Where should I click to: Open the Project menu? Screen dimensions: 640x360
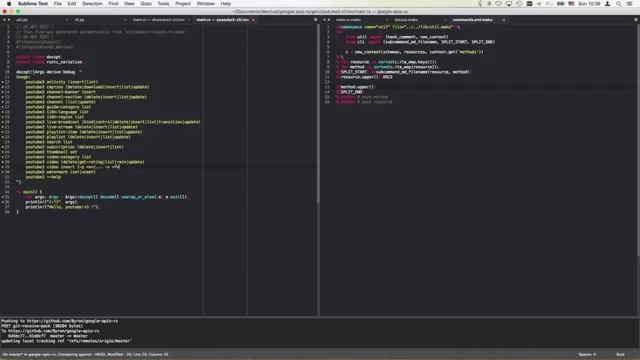click(183, 4)
